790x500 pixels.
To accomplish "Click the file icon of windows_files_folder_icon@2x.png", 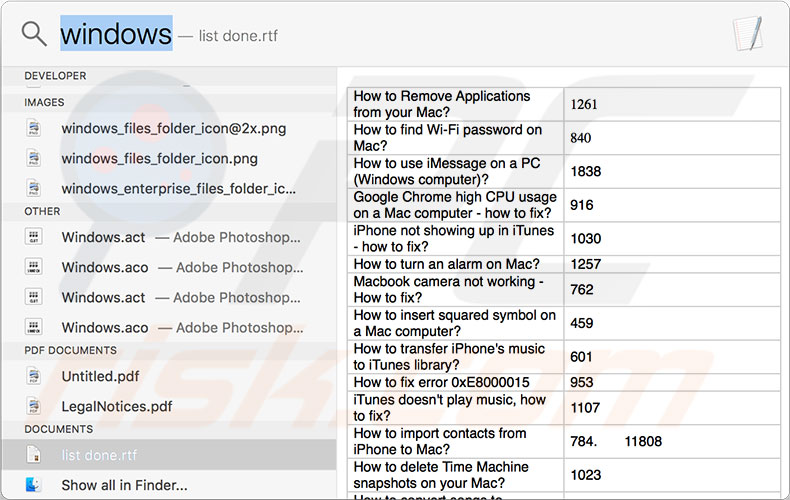I will pyautogui.click(x=34, y=128).
